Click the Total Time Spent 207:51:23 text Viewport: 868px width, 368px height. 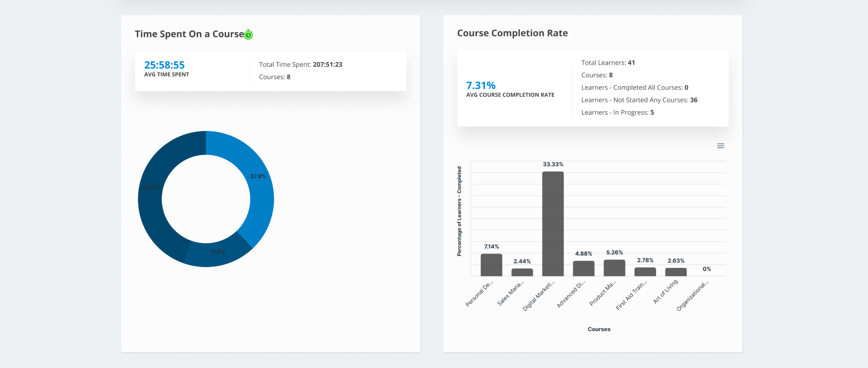click(x=300, y=65)
